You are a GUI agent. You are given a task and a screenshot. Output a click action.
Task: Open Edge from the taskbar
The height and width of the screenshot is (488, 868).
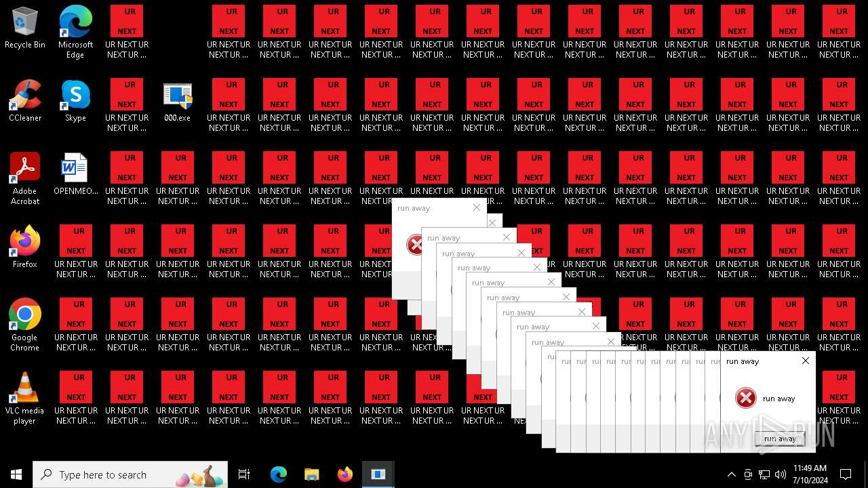pos(279,474)
